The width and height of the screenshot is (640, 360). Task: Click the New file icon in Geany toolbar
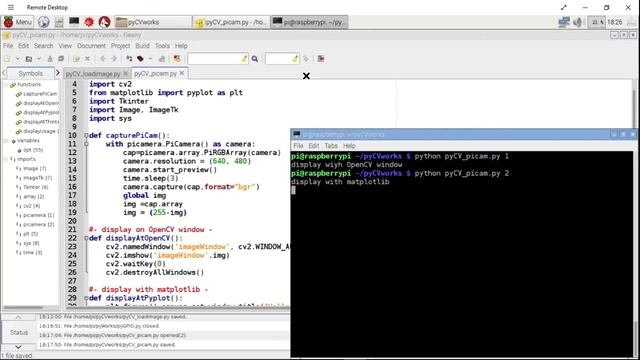(7, 59)
